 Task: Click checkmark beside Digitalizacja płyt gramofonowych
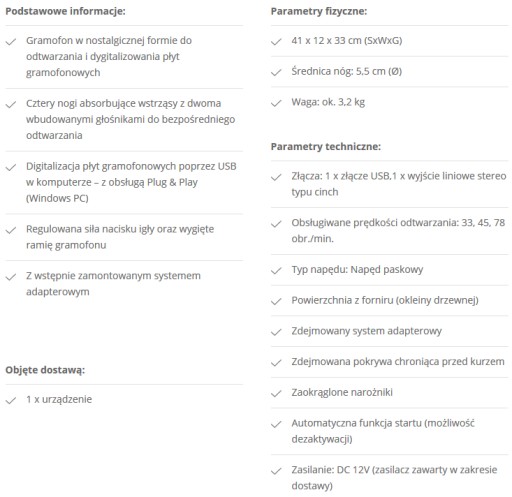click(x=11, y=167)
